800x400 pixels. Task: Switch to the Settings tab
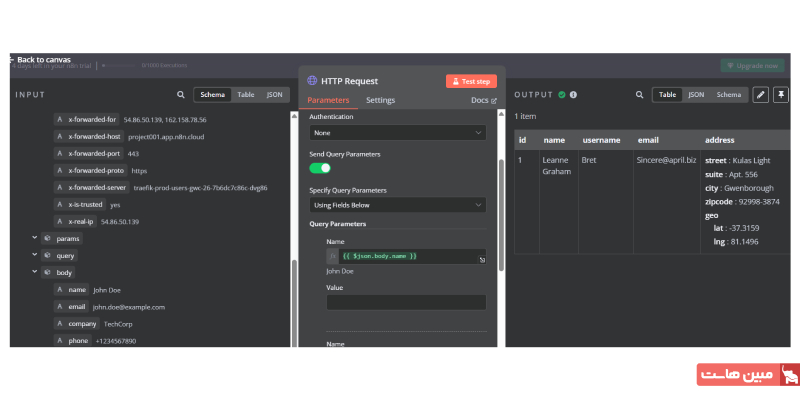(380, 101)
